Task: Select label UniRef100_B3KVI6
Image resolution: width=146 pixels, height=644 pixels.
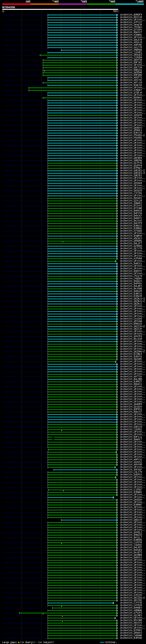Action: [131, 133]
